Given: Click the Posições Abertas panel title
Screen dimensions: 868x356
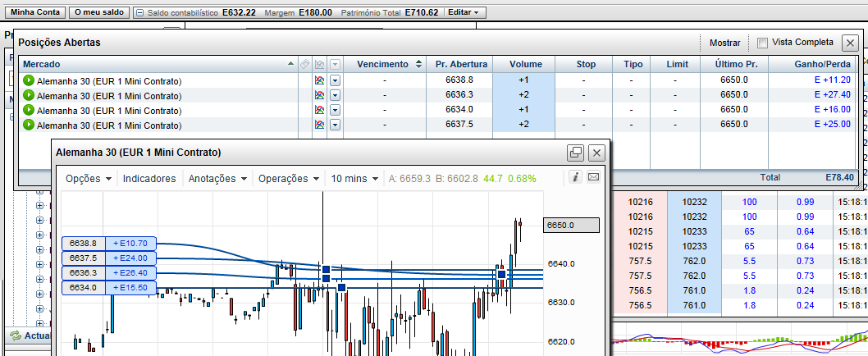Looking at the screenshot, I should point(59,43).
